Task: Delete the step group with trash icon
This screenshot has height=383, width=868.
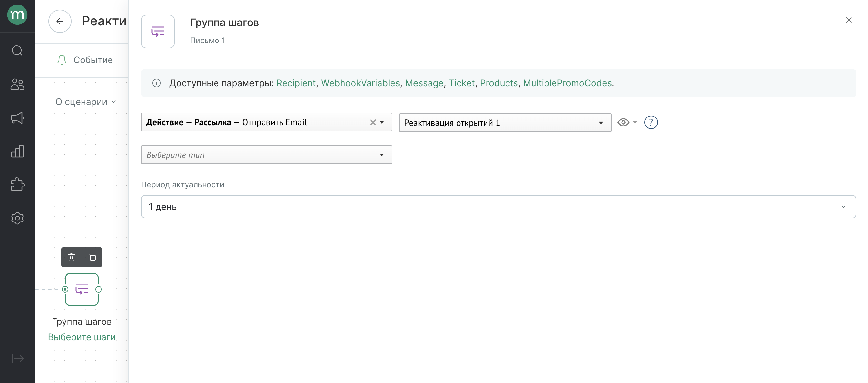Action: click(x=72, y=257)
